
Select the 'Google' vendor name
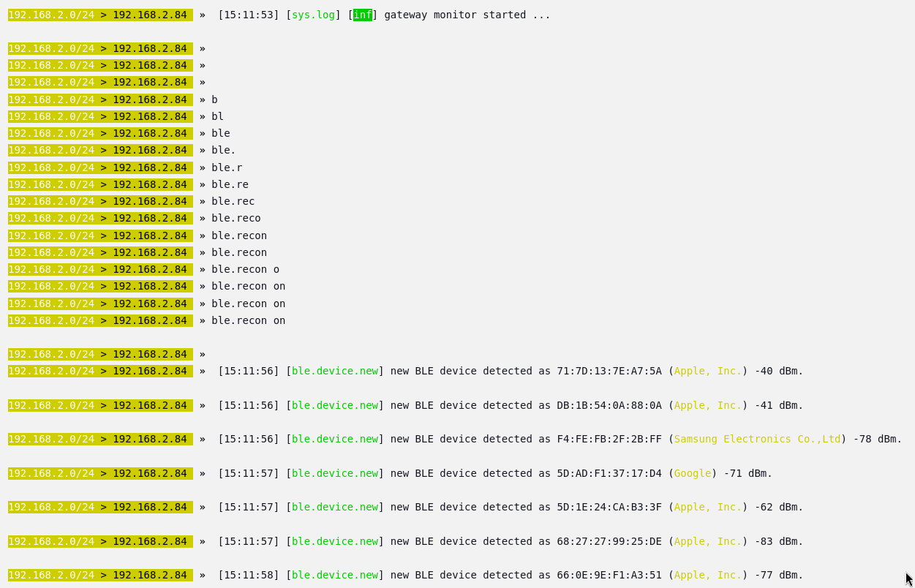point(693,473)
